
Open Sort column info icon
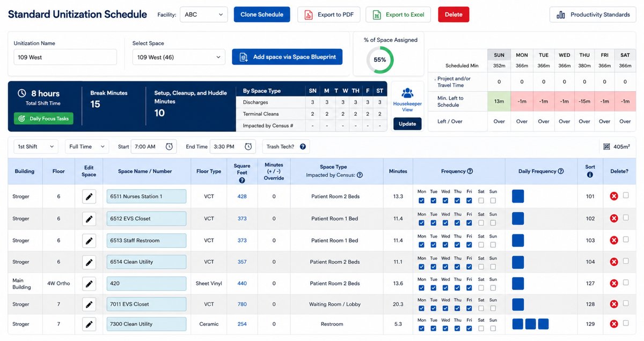tap(590, 175)
